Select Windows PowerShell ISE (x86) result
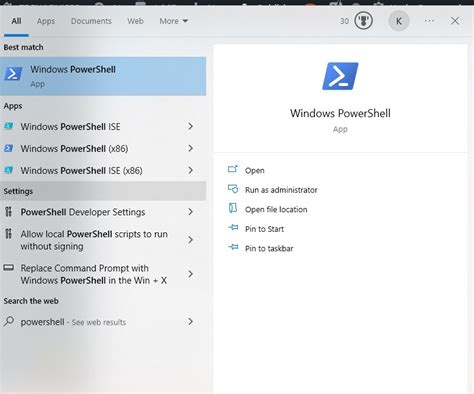 [x=103, y=171]
